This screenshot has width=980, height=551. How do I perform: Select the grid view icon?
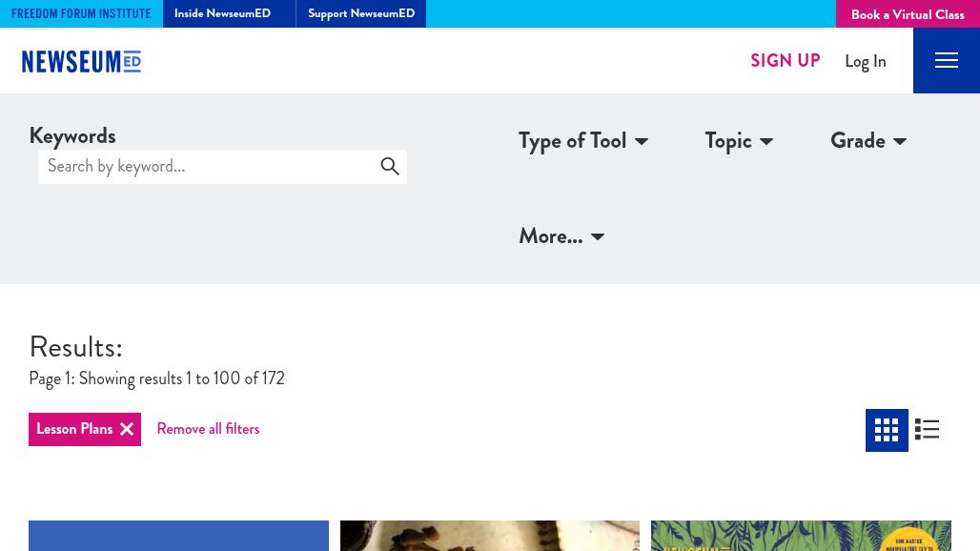coord(887,430)
